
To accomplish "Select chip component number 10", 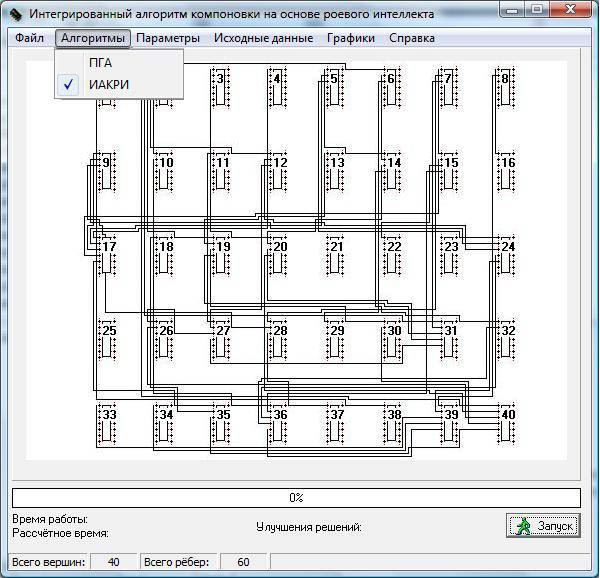I will pyautogui.click(x=164, y=171).
